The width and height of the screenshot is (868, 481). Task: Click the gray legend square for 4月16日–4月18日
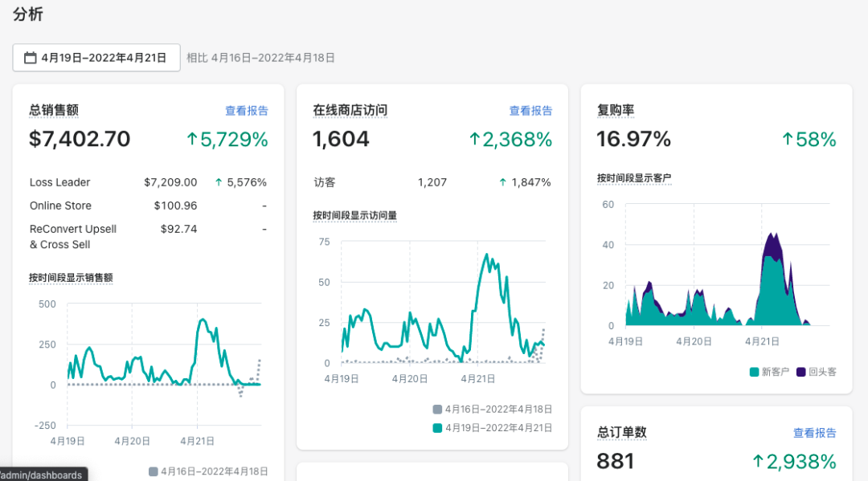coord(439,409)
